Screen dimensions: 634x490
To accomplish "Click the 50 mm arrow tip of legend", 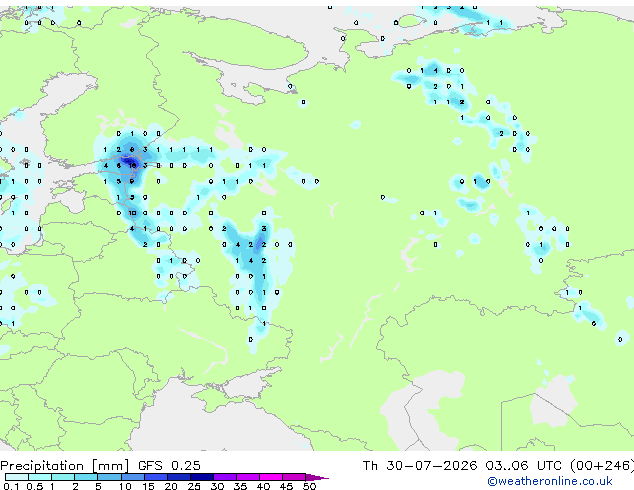I will [317, 477].
